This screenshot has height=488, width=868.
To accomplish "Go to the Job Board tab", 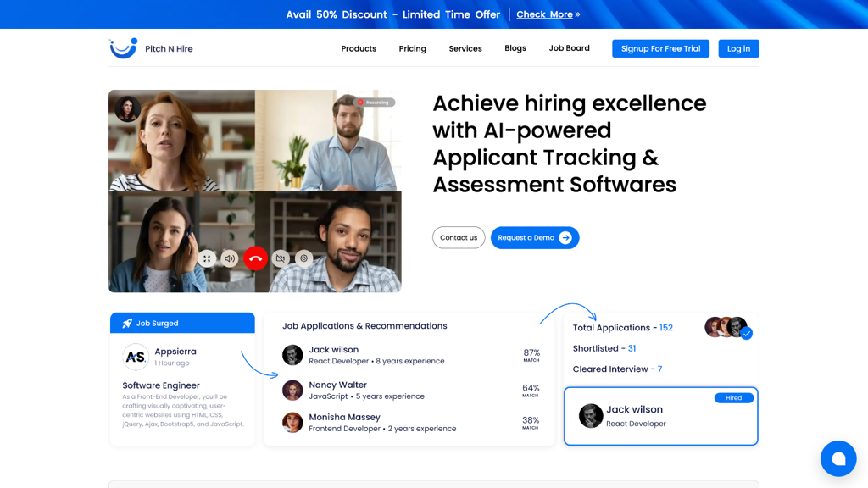I will pyautogui.click(x=569, y=48).
